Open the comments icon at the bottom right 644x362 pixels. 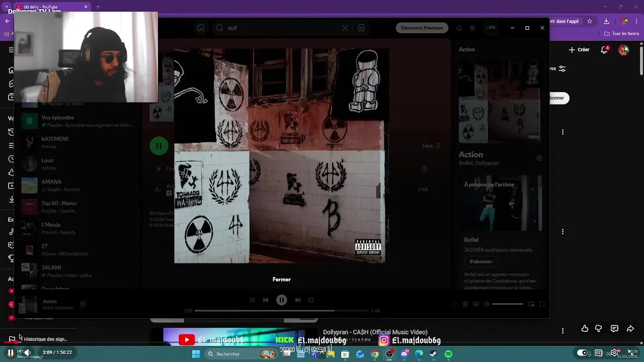614,329
